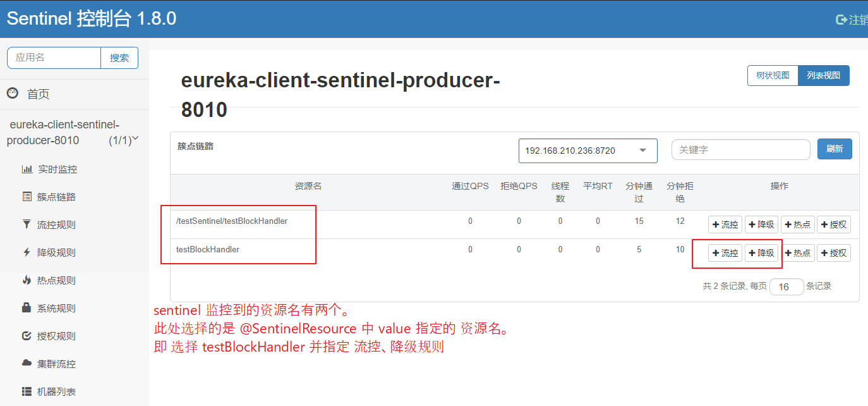
Task: Click the 关键字 keyword filter field
Action: pos(740,150)
